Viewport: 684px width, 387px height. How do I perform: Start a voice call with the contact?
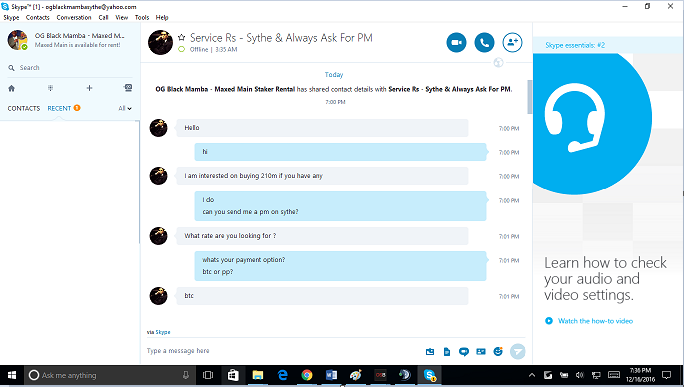point(484,43)
